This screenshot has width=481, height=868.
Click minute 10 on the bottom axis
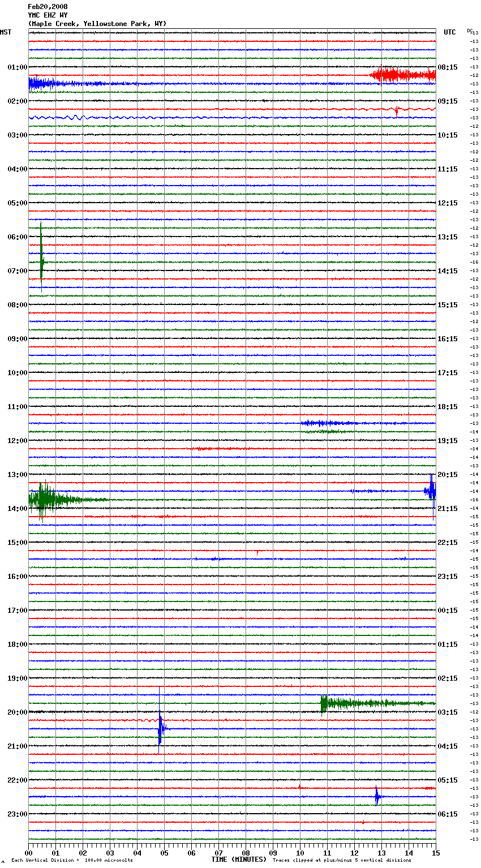click(300, 853)
